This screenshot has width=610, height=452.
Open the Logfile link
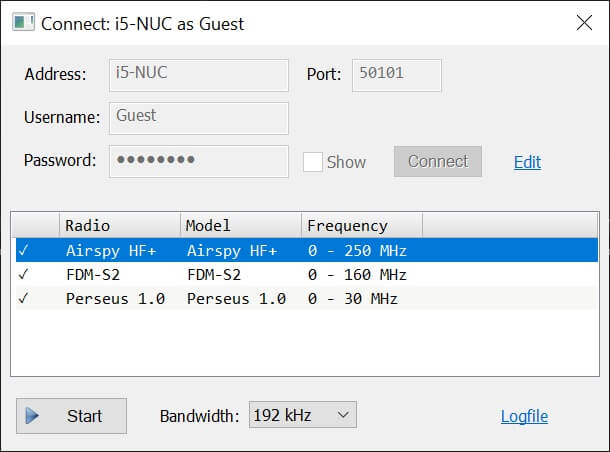pyautogui.click(x=524, y=417)
